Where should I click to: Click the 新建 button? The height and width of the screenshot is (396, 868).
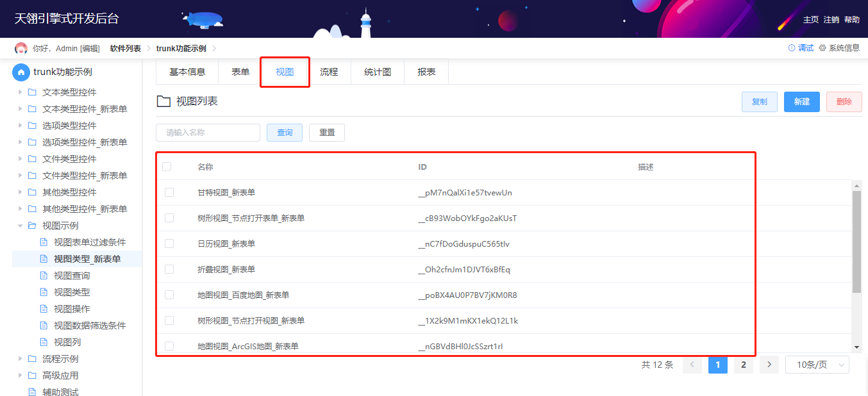coord(802,102)
